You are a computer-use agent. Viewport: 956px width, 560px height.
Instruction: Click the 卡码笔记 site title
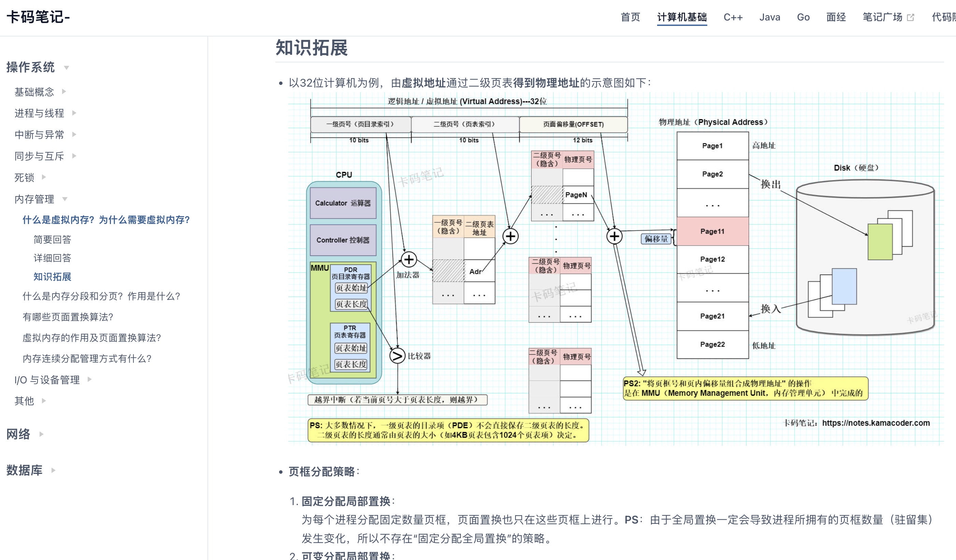pyautogui.click(x=38, y=17)
